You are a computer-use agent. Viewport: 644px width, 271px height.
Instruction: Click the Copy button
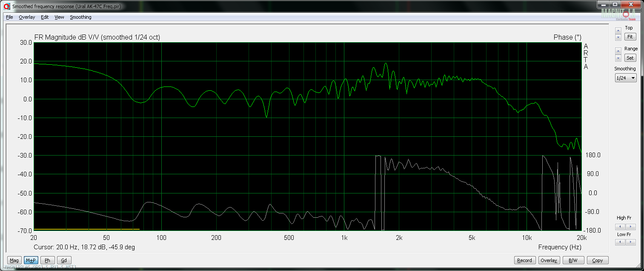(597, 260)
